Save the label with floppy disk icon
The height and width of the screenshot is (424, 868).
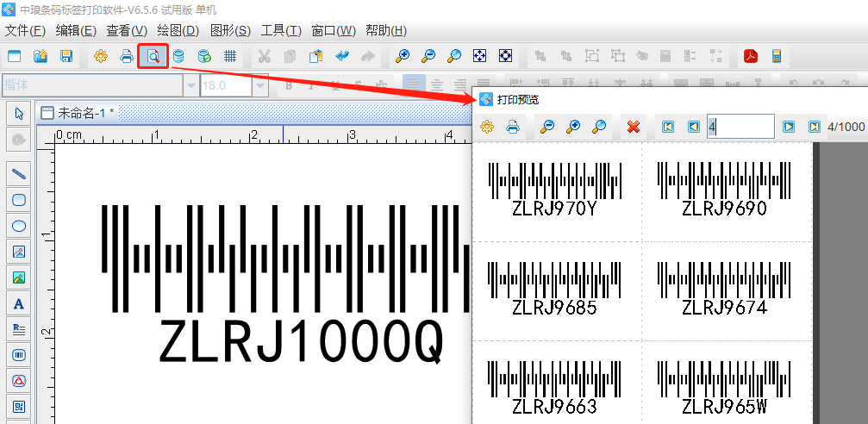tap(66, 56)
